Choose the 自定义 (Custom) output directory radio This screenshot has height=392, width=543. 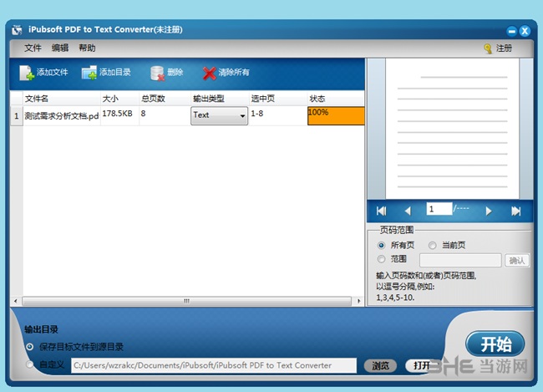[30, 364]
